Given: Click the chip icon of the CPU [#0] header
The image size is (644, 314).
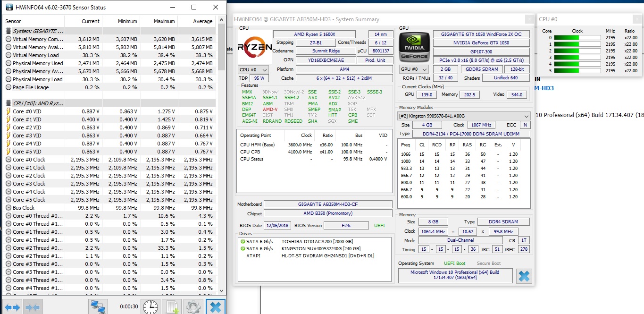Looking at the screenshot, I should pyautogui.click(x=8, y=103).
